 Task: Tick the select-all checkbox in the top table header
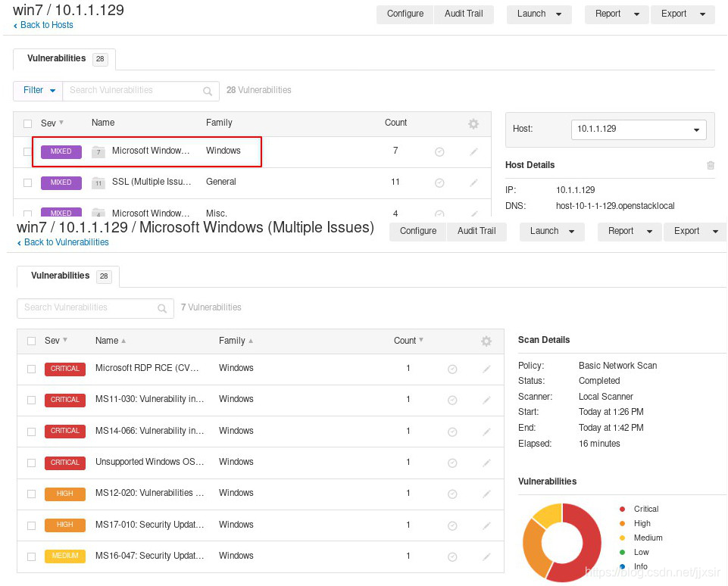[28, 123]
